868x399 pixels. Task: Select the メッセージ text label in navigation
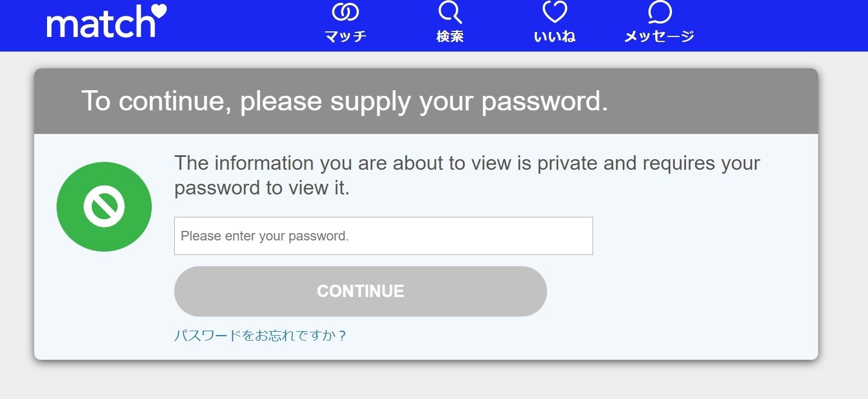click(660, 36)
